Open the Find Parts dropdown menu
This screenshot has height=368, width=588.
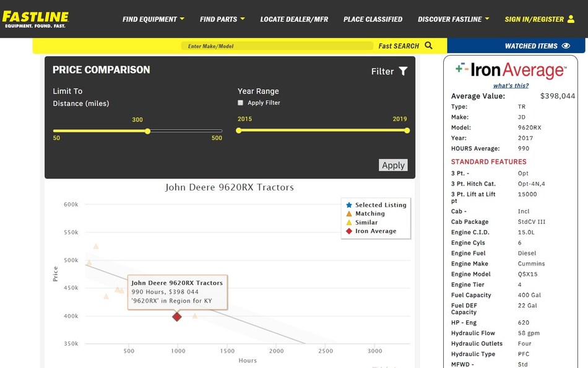(x=222, y=19)
